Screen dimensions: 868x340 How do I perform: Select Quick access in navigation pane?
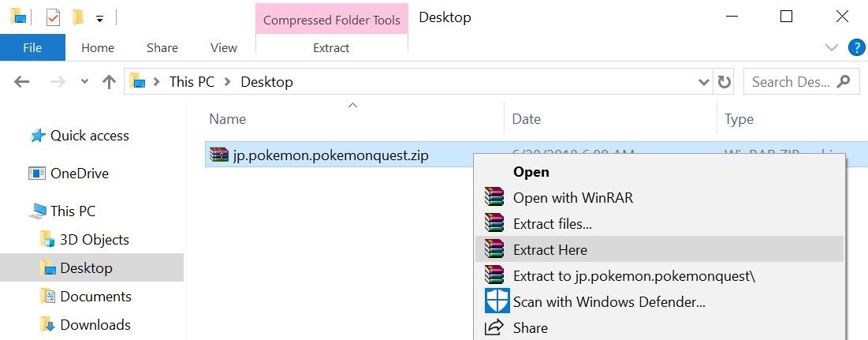click(x=90, y=136)
